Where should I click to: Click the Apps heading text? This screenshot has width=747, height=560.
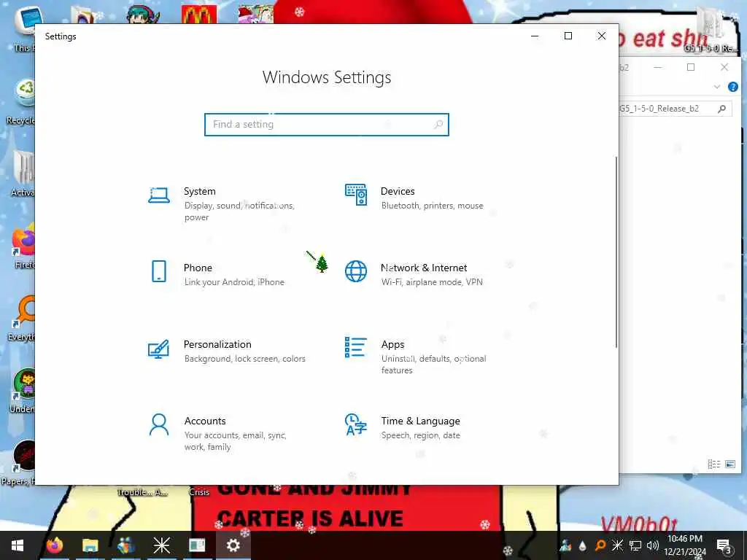[x=392, y=344]
